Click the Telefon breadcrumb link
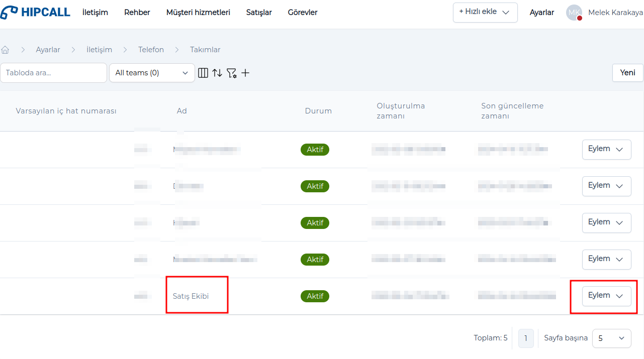644x359 pixels. (x=151, y=50)
